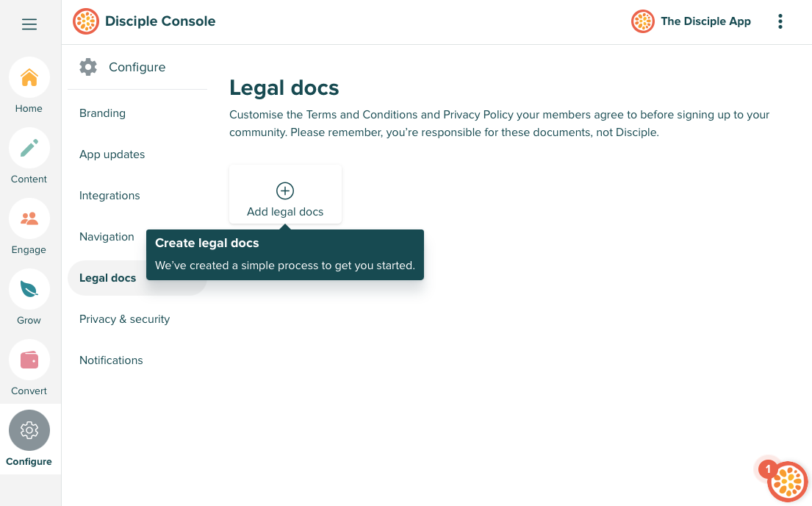Open Engage people icon
Image resolution: width=812 pixels, height=506 pixels.
click(x=29, y=218)
